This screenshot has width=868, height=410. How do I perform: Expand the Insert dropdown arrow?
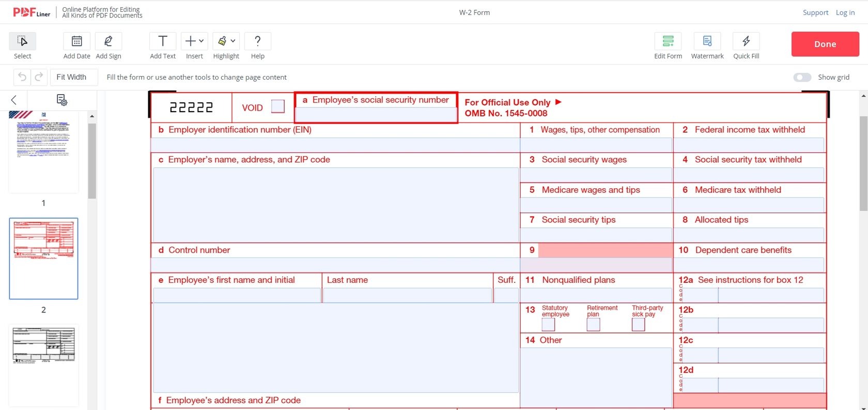[202, 41]
